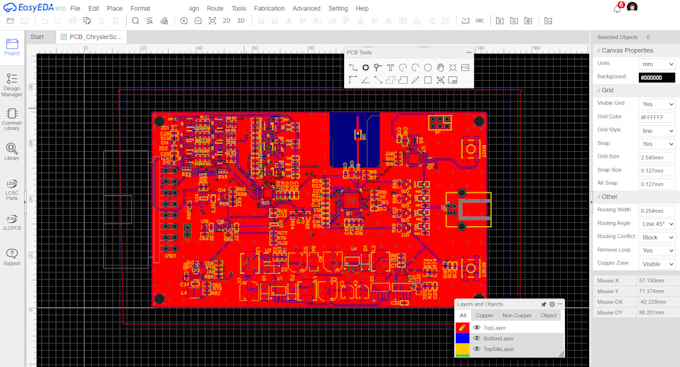Open the LCSC Parts sidebar icon
680x367 pixels.
12,190
